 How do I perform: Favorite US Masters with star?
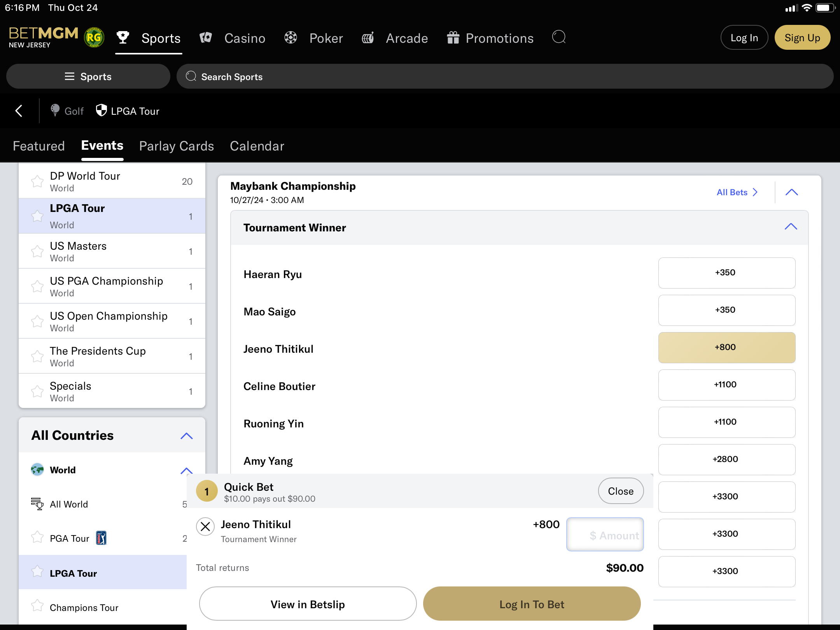pyautogui.click(x=37, y=251)
